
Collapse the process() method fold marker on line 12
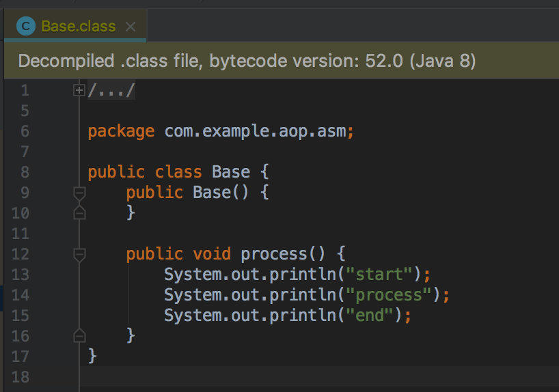point(79,255)
